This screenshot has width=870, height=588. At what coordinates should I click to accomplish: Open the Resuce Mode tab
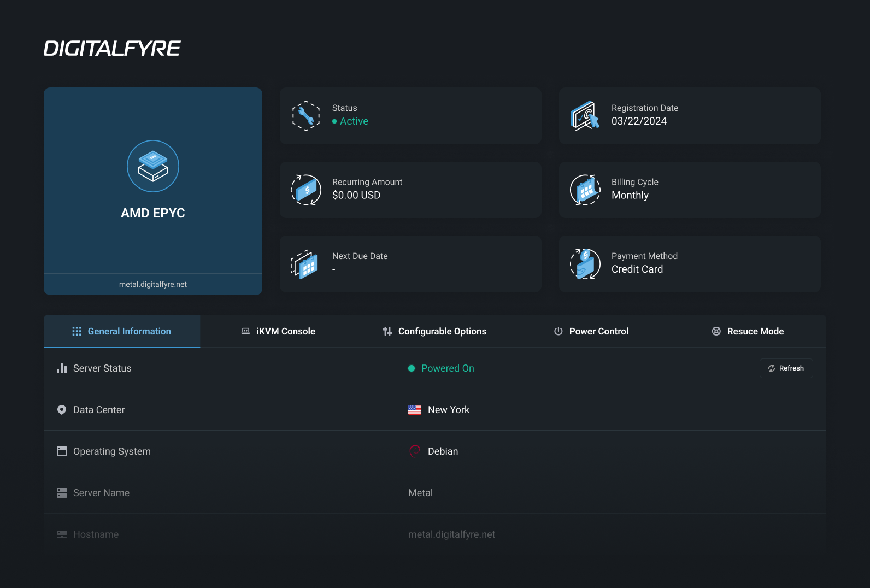748,331
